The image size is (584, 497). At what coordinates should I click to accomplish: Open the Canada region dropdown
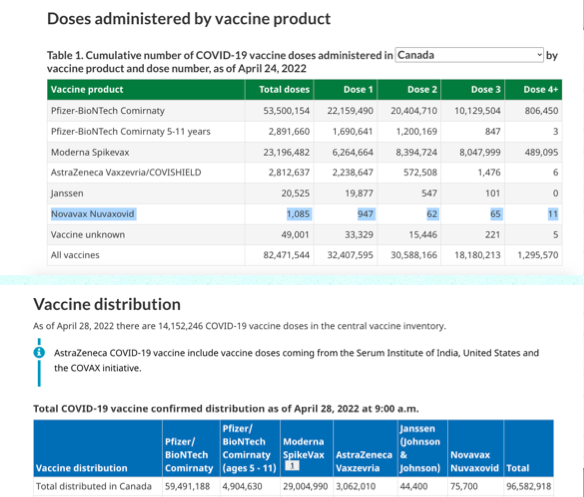pos(469,55)
